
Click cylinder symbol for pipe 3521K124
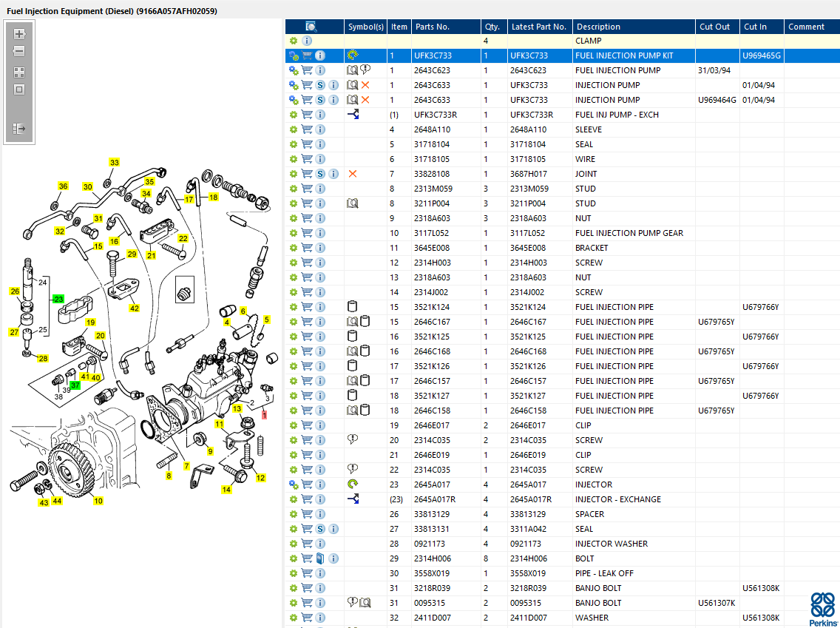(x=352, y=306)
